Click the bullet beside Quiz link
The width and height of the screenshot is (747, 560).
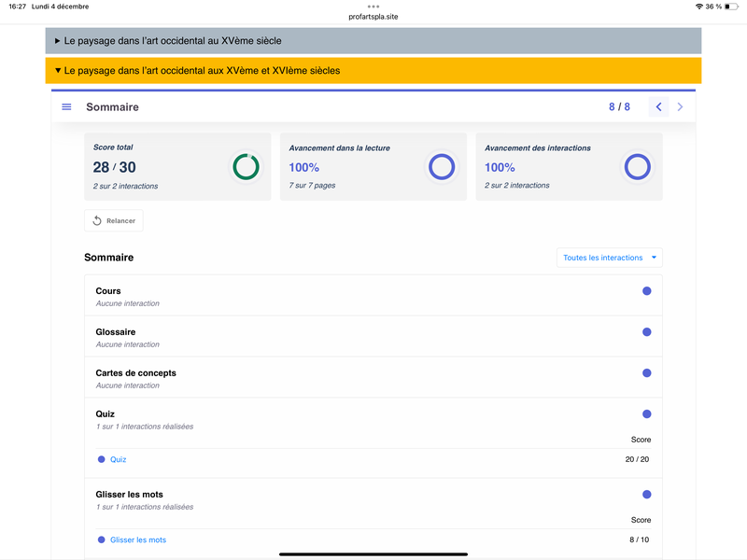point(102,459)
